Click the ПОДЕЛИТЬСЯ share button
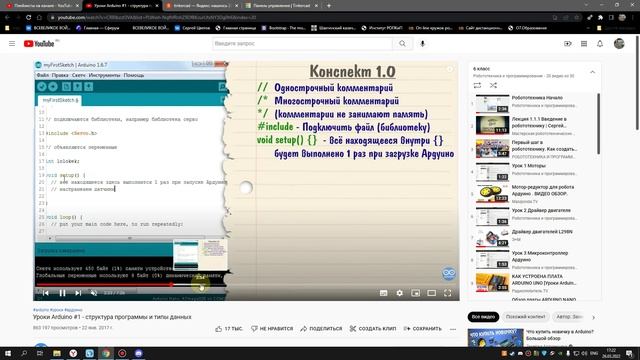 [321, 329]
